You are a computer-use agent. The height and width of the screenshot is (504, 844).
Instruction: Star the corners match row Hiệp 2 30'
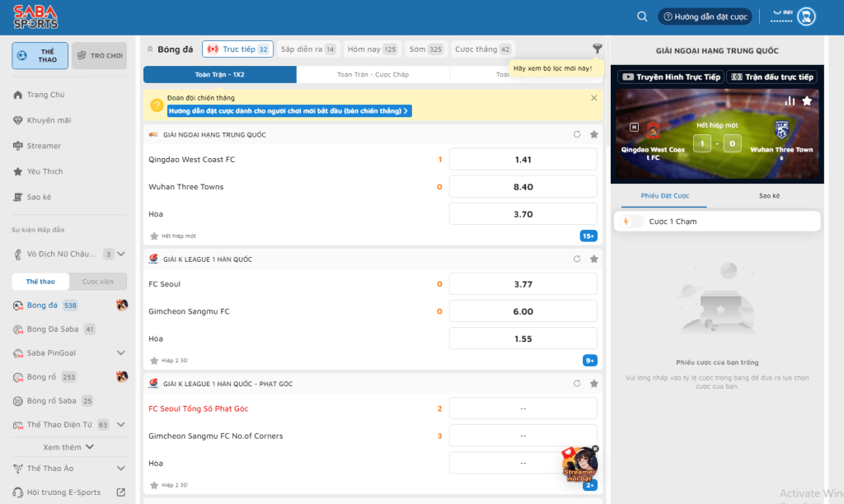coord(154,485)
